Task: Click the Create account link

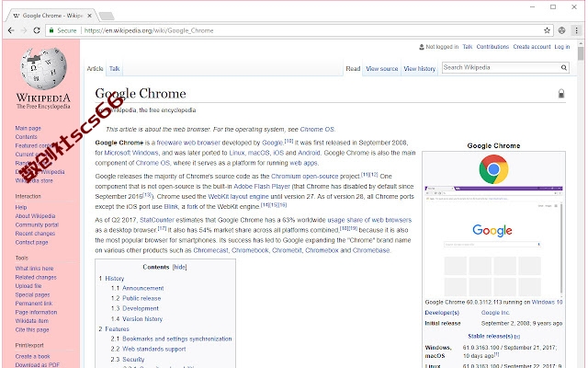Action: click(532, 47)
